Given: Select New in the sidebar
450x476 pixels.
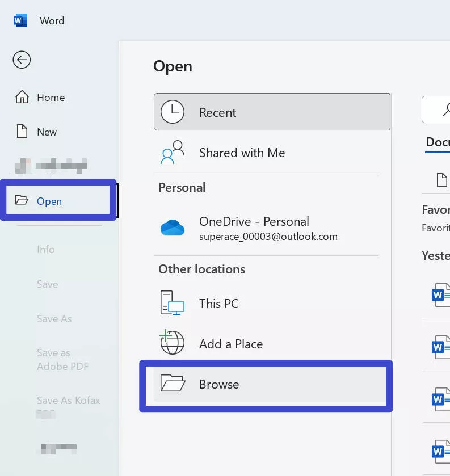Looking at the screenshot, I should [36, 132].
